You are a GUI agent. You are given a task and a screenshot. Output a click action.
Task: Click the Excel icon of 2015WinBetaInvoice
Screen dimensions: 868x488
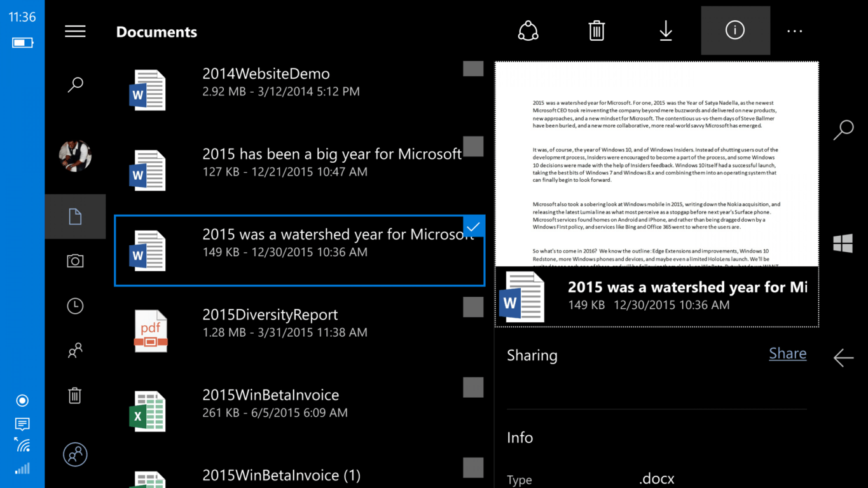(148, 412)
